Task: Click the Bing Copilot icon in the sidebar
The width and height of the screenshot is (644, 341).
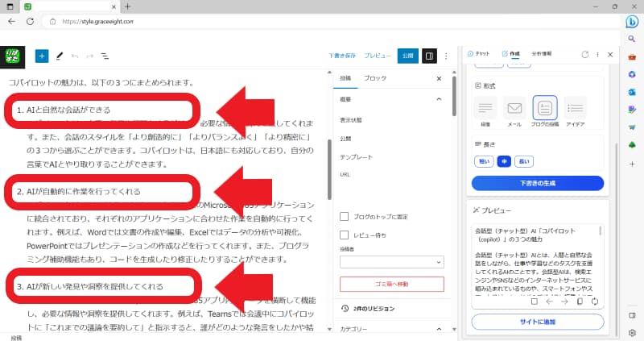Action: click(632, 22)
